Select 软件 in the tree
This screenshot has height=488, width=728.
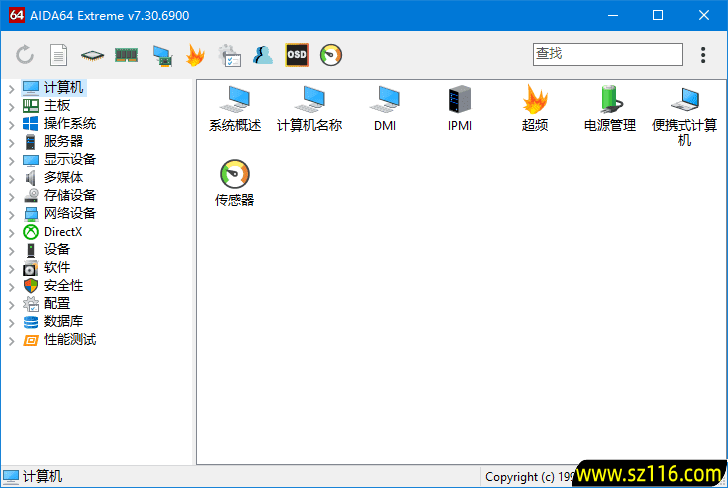point(57,267)
